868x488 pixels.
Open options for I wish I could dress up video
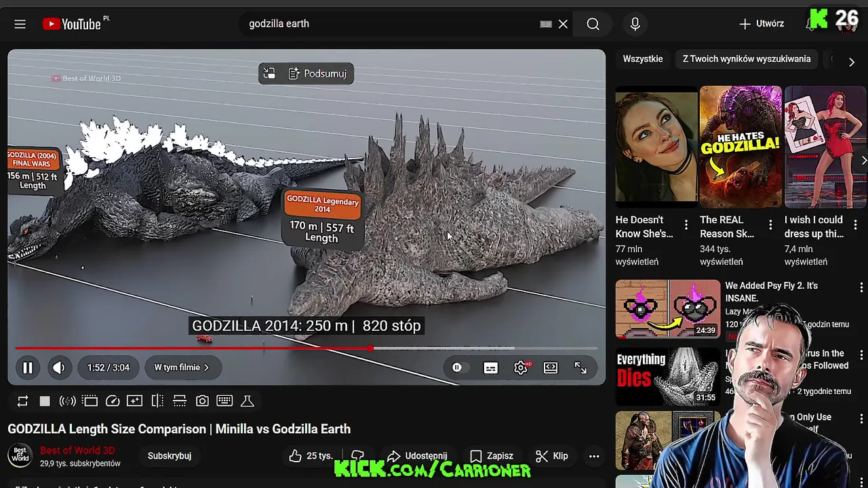tap(855, 224)
